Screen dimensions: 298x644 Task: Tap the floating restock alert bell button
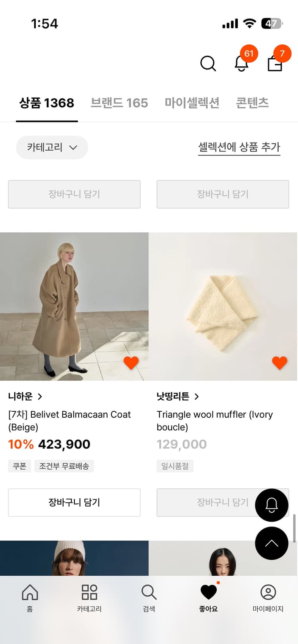pyautogui.click(x=271, y=505)
